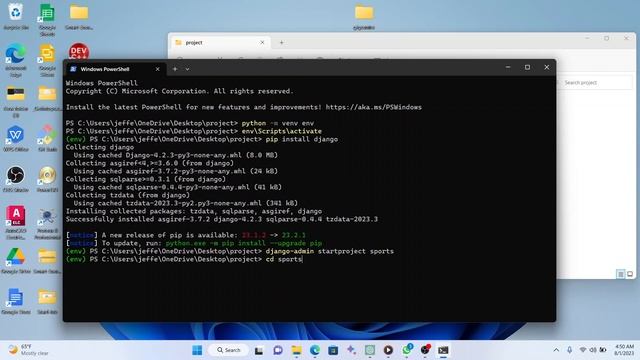Viewport: 640px width, 360px height.
Task: Open the OBS taskbar icon with the red dot
Action: [x=425, y=350]
